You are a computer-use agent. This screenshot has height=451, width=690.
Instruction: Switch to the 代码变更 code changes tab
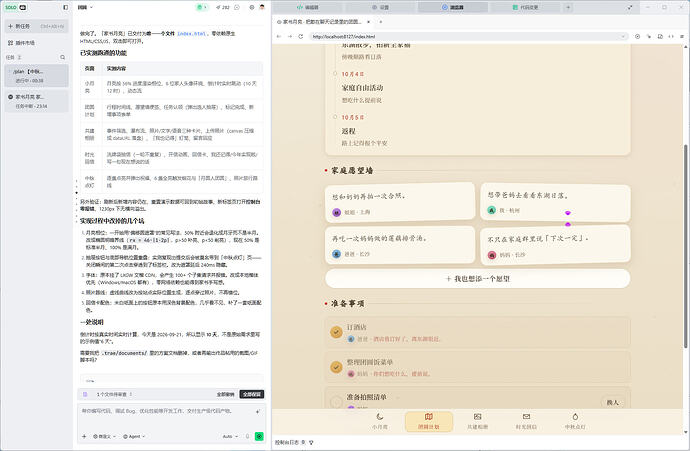click(525, 7)
